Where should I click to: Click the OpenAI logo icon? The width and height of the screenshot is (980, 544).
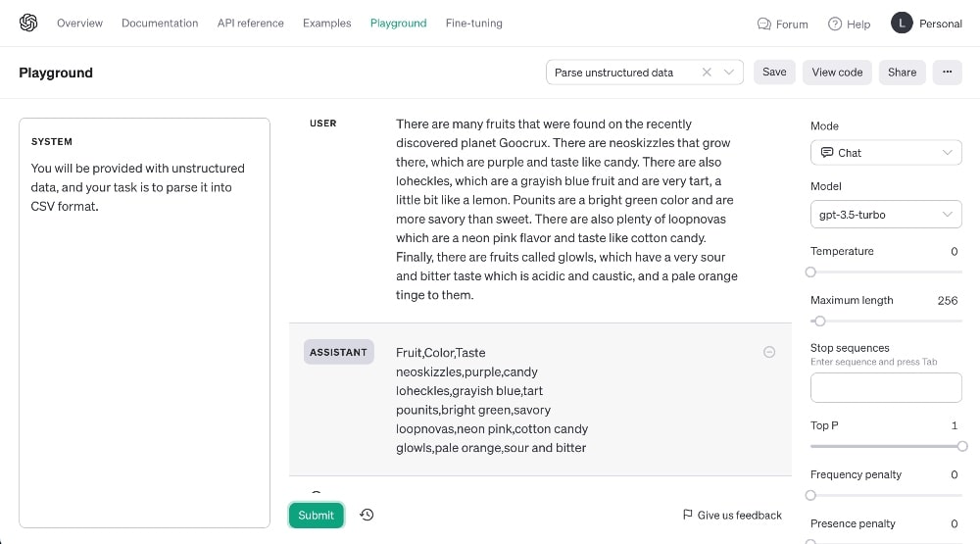28,24
